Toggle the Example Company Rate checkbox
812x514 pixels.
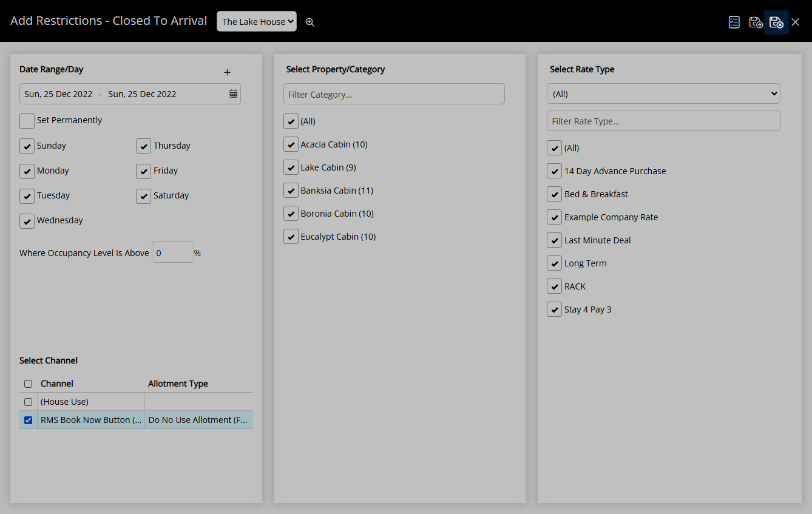coord(554,217)
